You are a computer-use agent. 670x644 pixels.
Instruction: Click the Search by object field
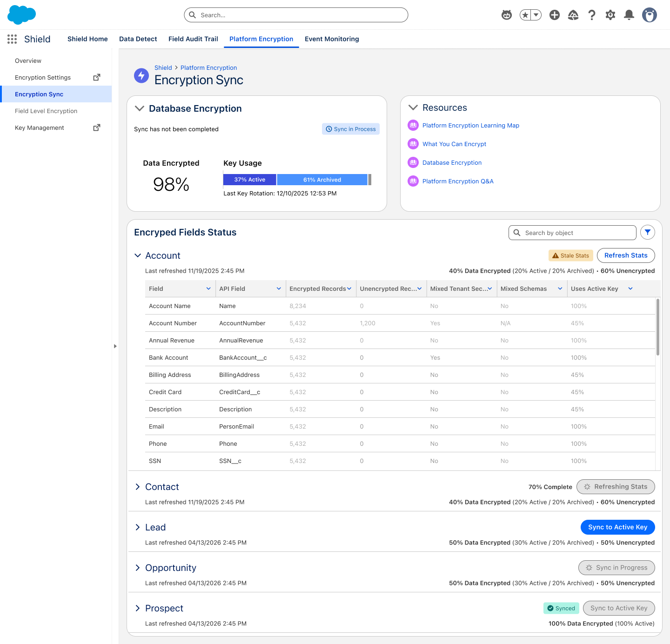point(572,233)
